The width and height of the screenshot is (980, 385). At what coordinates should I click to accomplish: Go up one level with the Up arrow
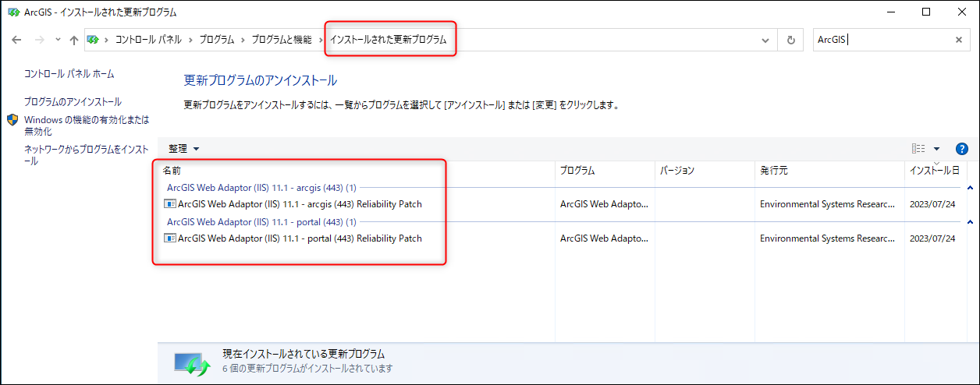click(x=74, y=40)
